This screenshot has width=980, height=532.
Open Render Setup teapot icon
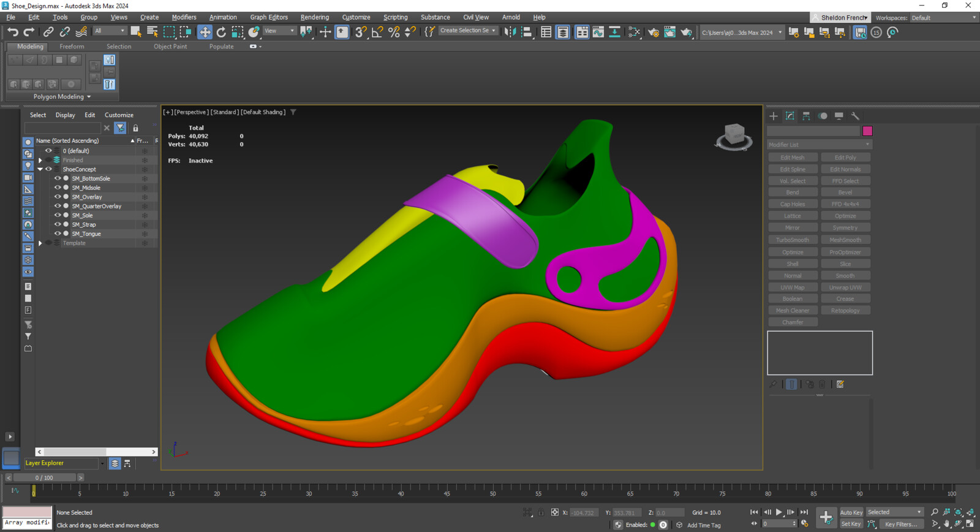tap(654, 32)
